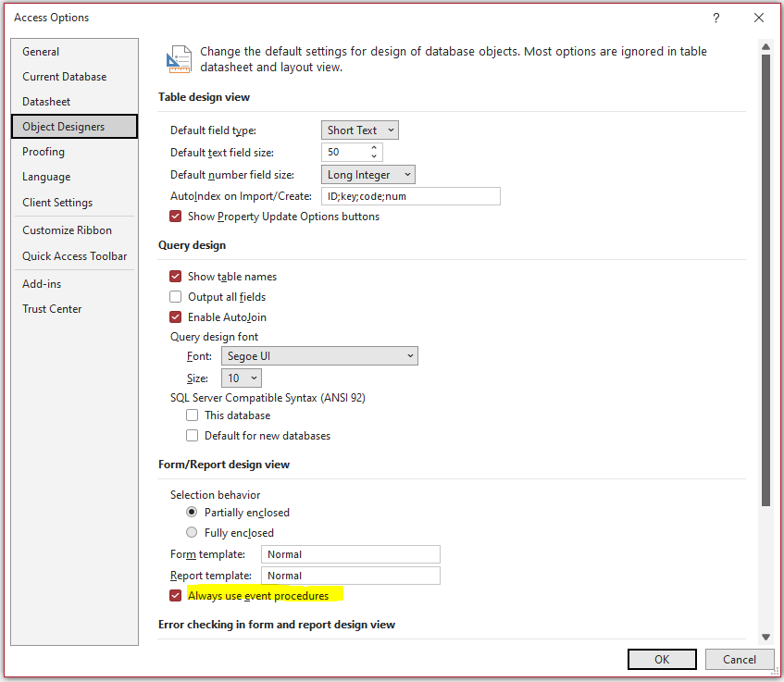Increase Default text field size
Screen dimensions: 784x682
click(374, 147)
